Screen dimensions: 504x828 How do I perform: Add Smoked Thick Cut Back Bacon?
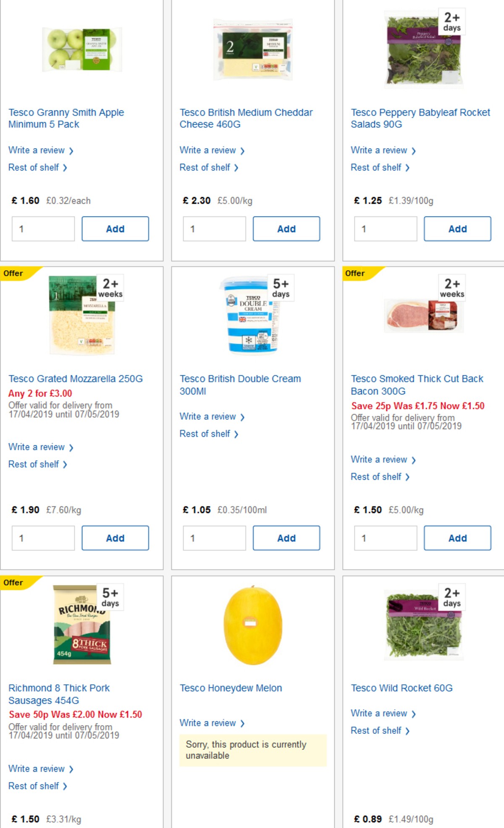(x=457, y=538)
